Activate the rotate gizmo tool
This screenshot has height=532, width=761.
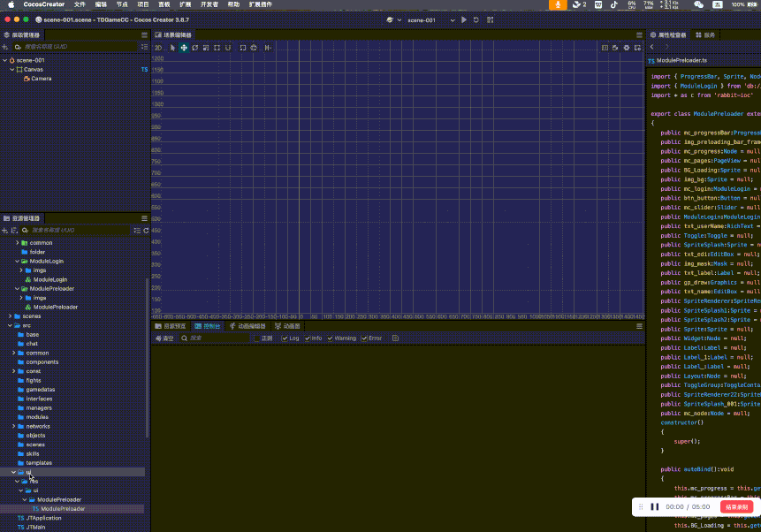tap(195, 48)
